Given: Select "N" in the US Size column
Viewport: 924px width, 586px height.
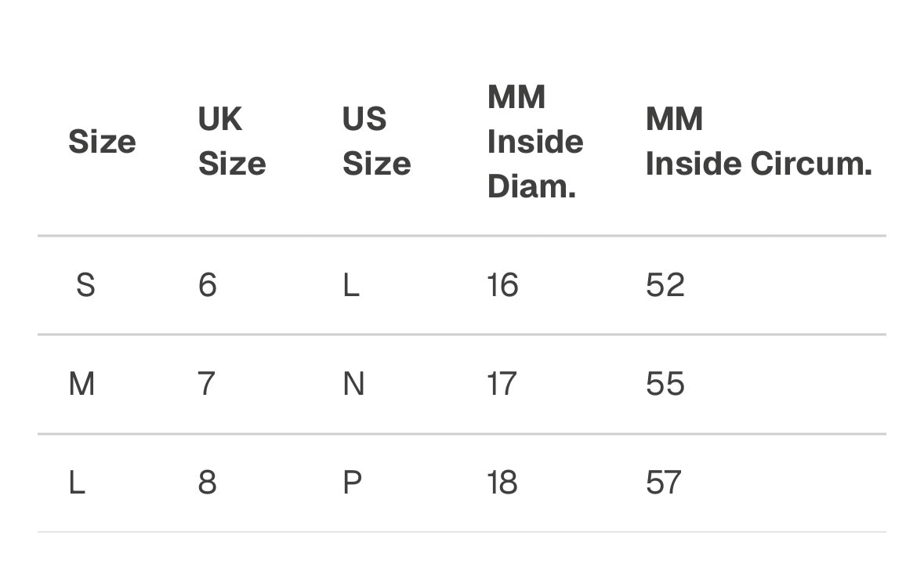Looking at the screenshot, I should (x=353, y=384).
